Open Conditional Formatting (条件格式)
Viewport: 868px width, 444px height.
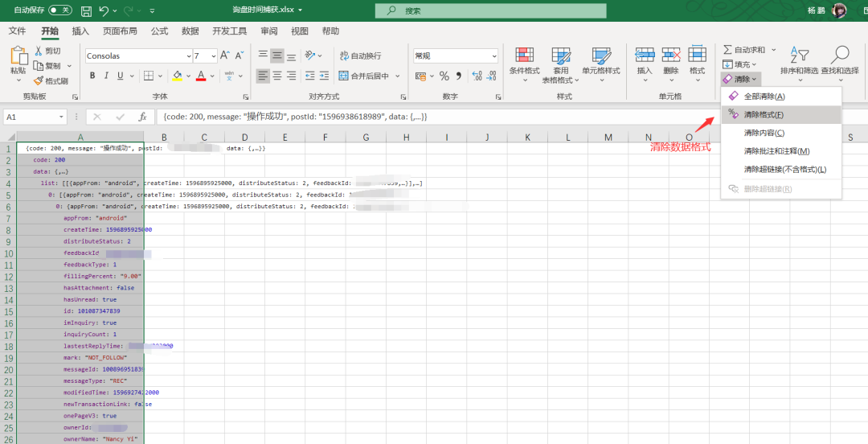point(524,65)
